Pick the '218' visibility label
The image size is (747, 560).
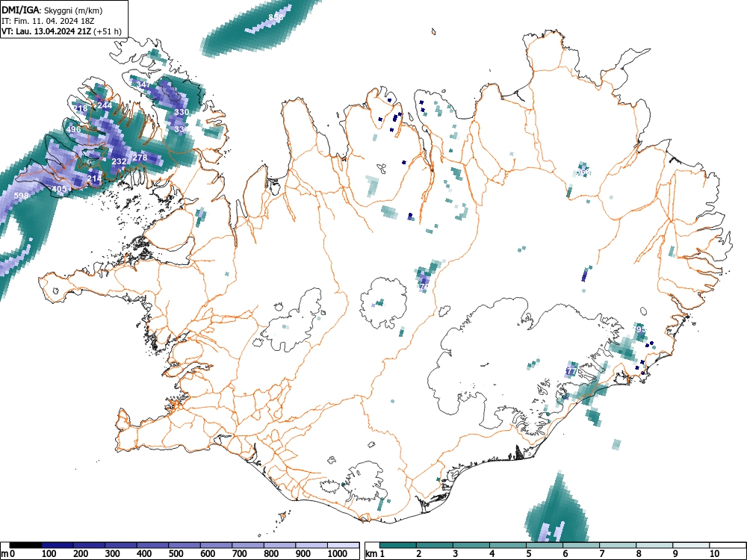click(x=80, y=108)
